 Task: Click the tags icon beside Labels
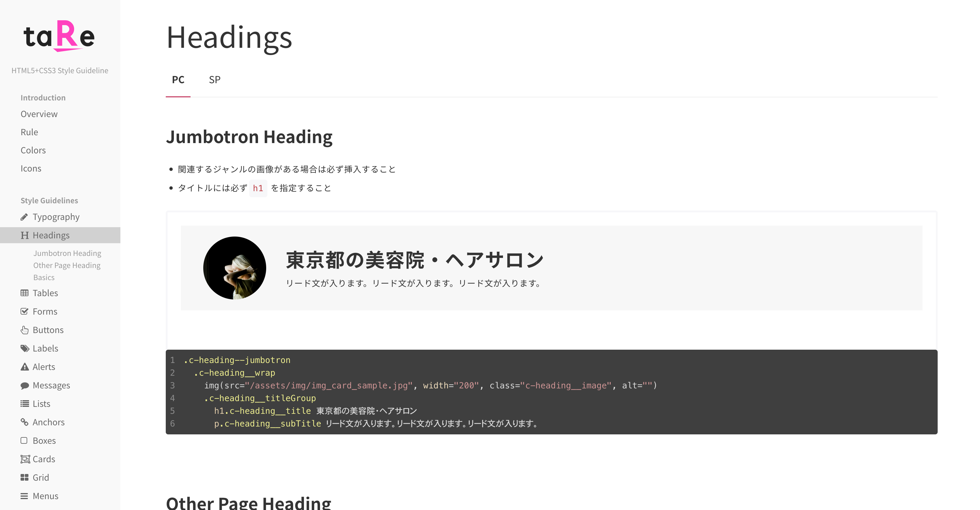coord(25,348)
